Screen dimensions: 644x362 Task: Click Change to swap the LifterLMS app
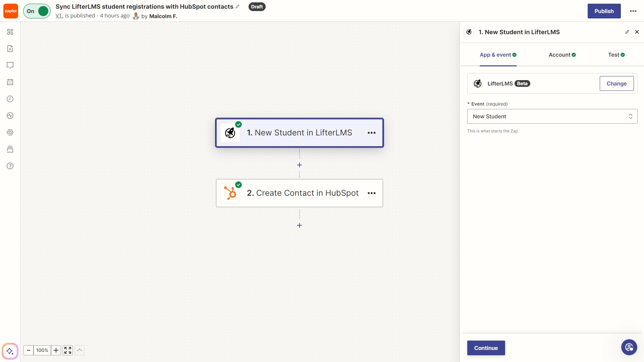pos(616,83)
